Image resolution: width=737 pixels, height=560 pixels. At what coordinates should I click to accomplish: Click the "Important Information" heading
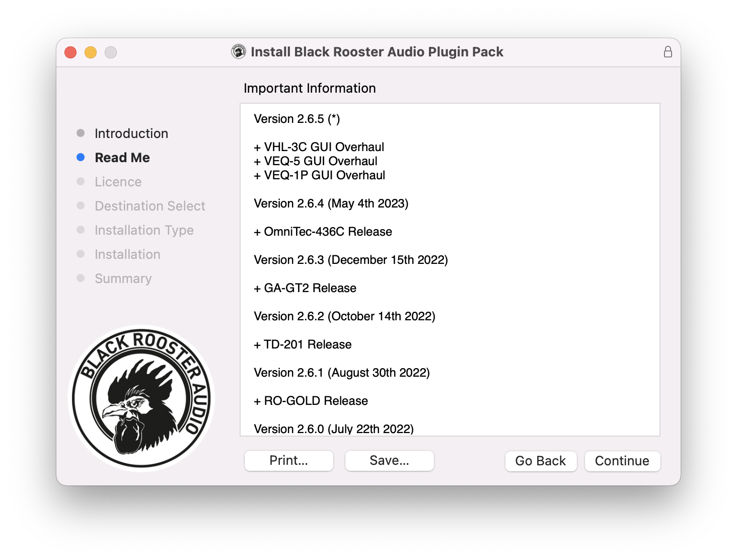click(x=310, y=88)
